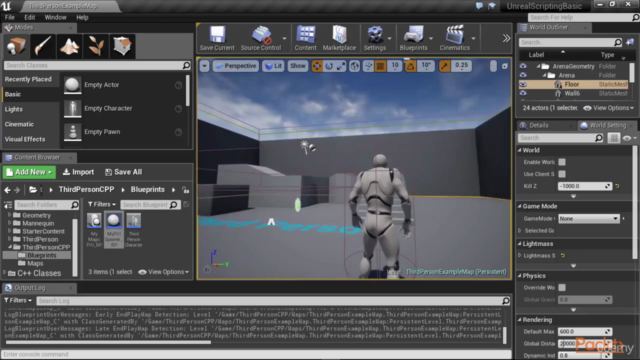Click the Enter console command field
Image resolution: width=640 pixels, height=360 pixels.
pos(256,354)
